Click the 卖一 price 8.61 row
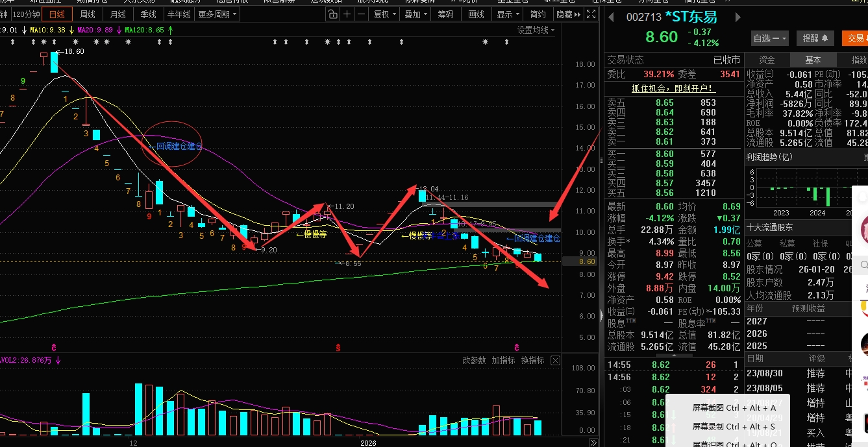Image resolution: width=868 pixels, height=447 pixels. pos(673,141)
